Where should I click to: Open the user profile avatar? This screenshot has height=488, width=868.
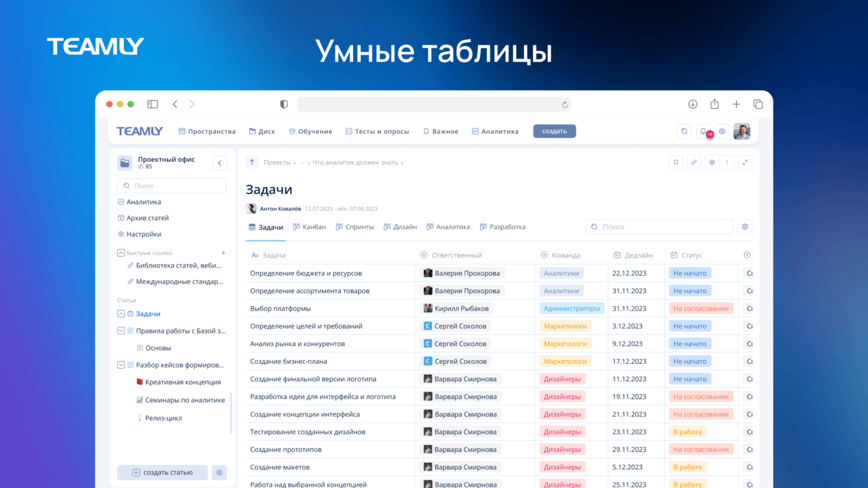click(742, 131)
